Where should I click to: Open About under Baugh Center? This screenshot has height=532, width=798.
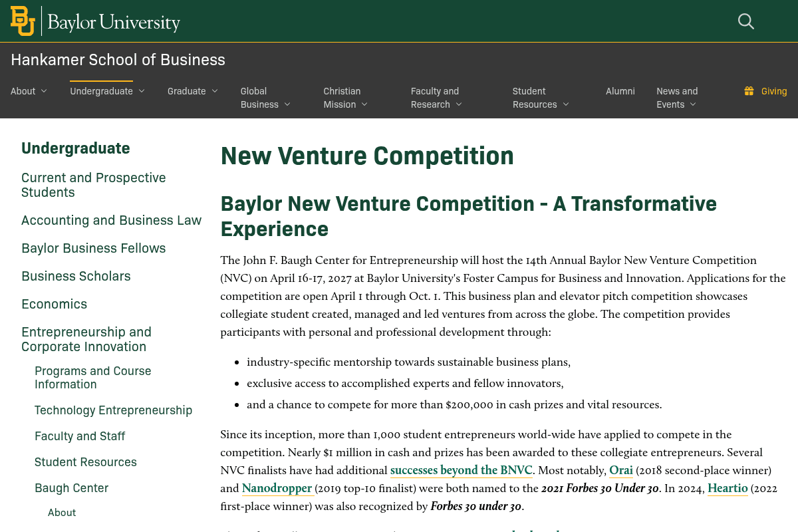click(x=62, y=513)
